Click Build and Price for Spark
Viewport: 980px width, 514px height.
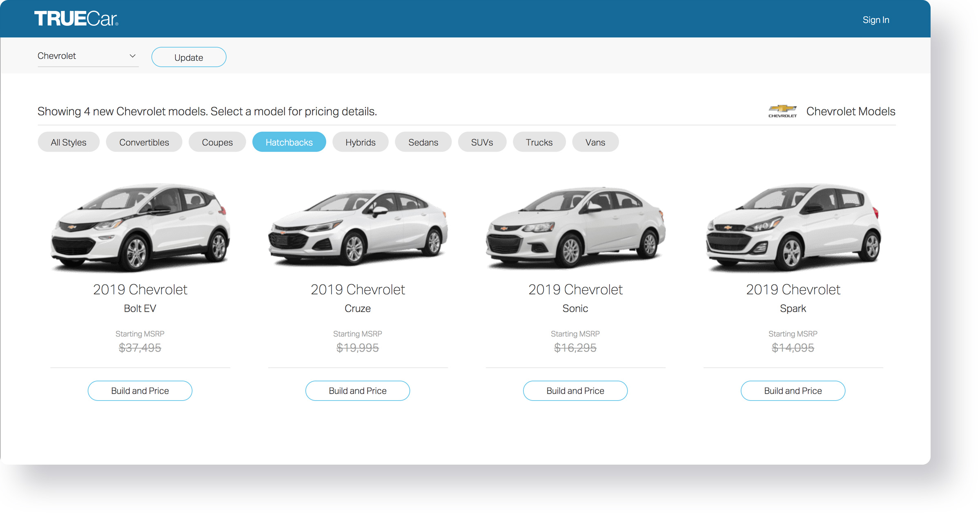[793, 390]
